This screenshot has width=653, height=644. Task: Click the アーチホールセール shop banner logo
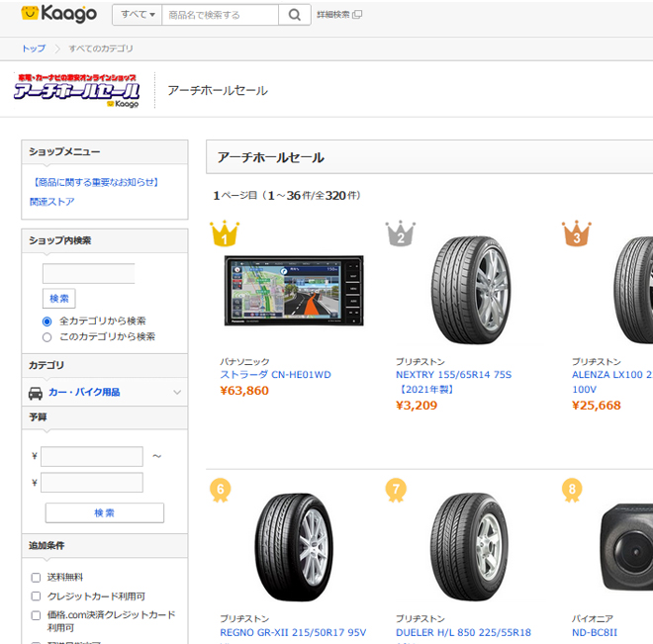(83, 89)
